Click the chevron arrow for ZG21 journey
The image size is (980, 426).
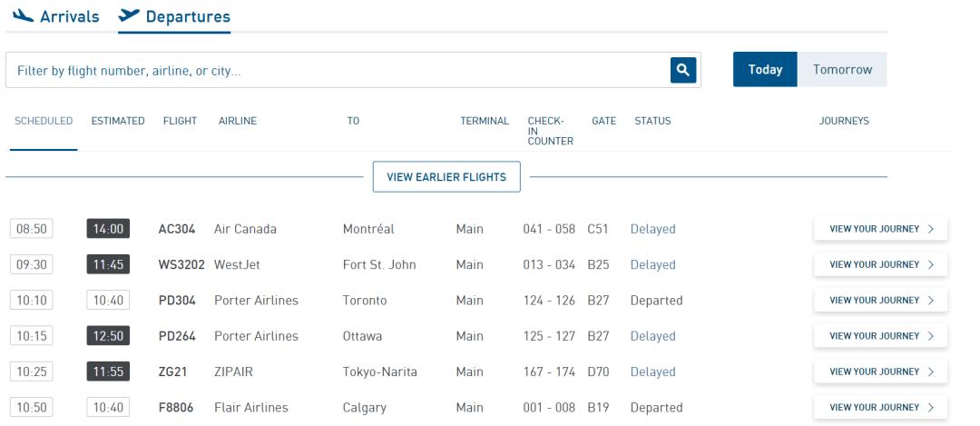[931, 372]
